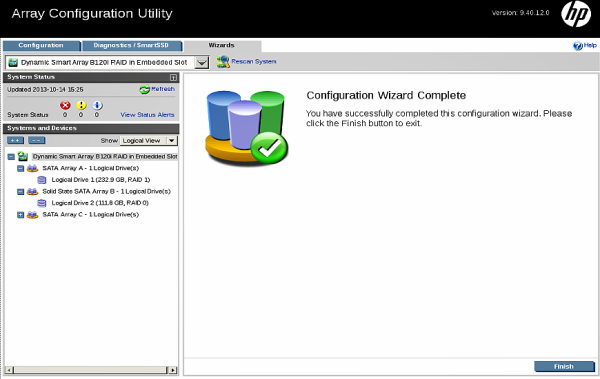Image resolution: width=600 pixels, height=379 pixels.
Task: Click the Systems and Devices panel header
Action: pyautogui.click(x=91, y=128)
